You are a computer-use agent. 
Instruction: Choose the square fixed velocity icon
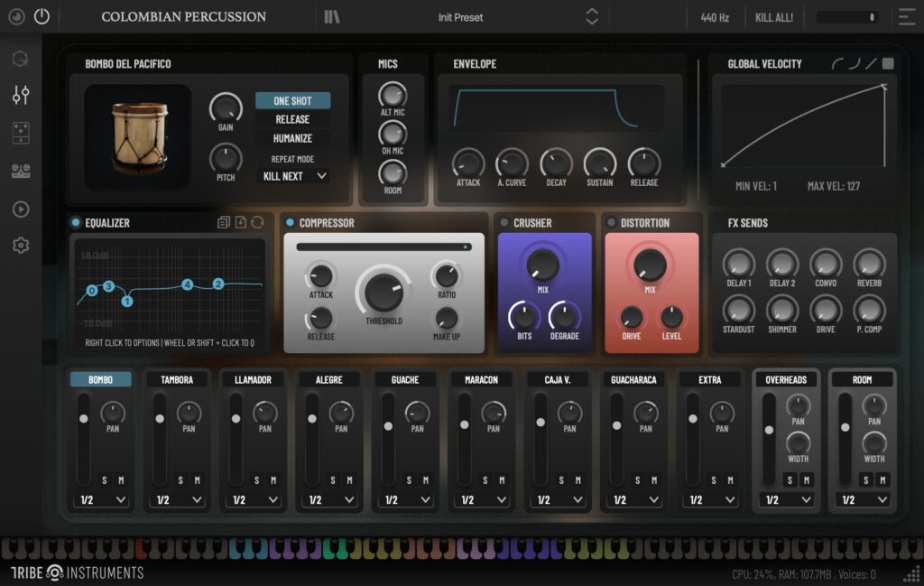[888, 64]
